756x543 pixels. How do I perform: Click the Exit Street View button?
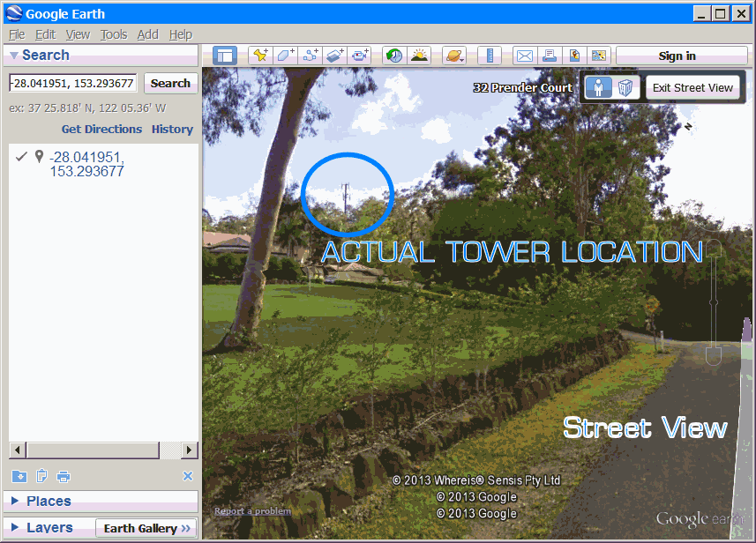(x=692, y=88)
